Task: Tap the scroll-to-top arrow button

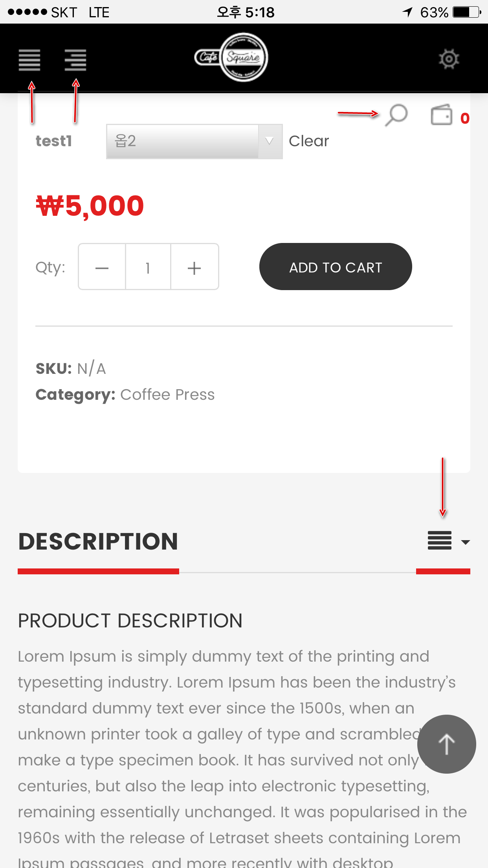Action: click(x=446, y=744)
